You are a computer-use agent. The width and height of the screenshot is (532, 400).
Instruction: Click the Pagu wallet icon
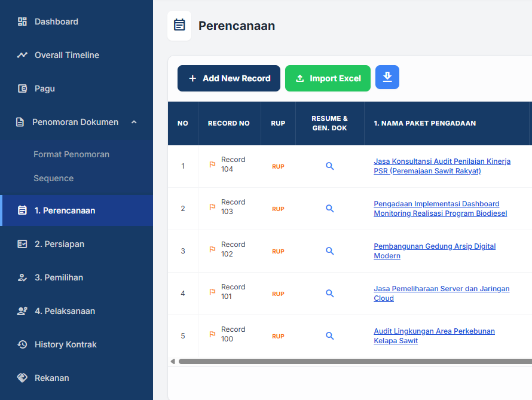click(x=22, y=88)
